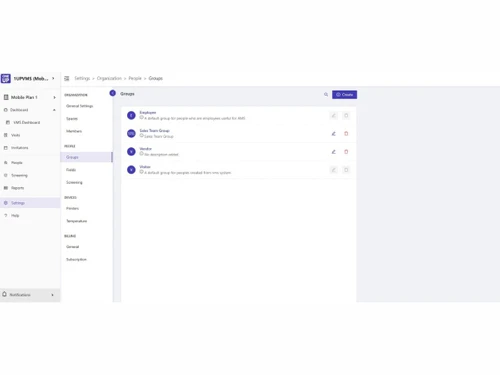This screenshot has height=375, width=500.
Task: Click the Help question mark icon
Action: [x=5, y=215]
